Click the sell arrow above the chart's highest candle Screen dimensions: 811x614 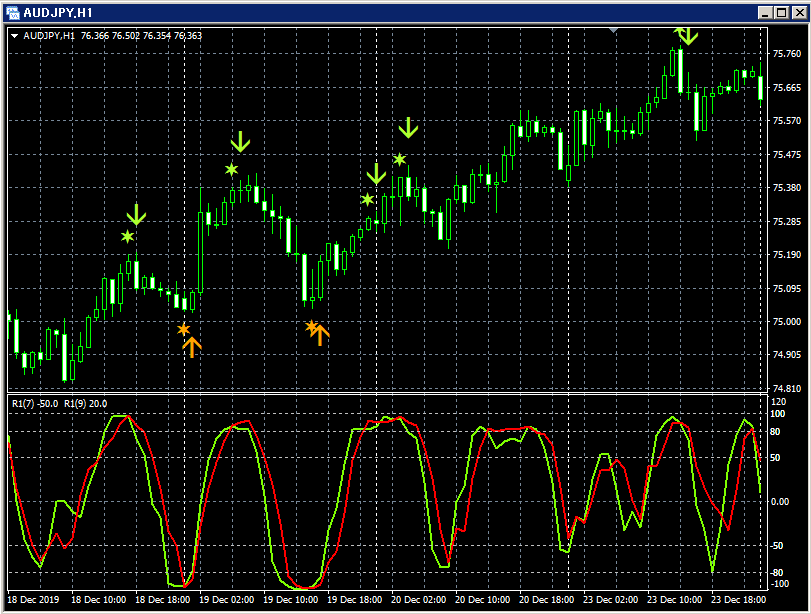686,38
